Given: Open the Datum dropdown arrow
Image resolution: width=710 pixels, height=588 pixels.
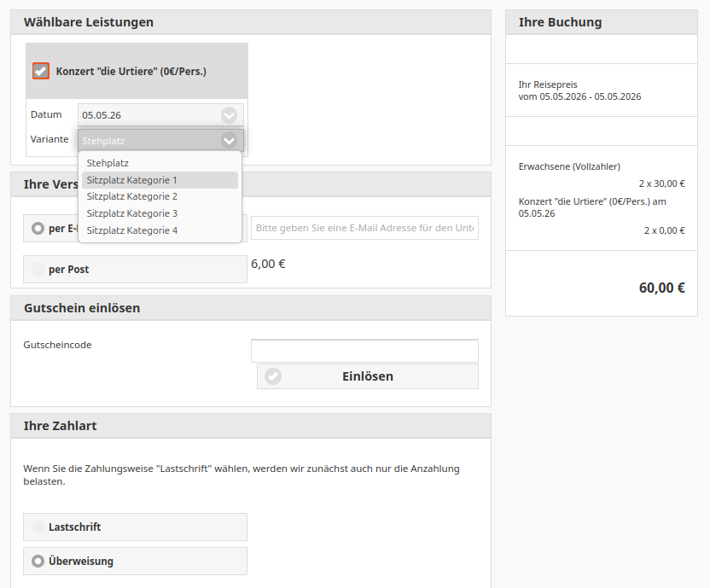Looking at the screenshot, I should click(229, 114).
